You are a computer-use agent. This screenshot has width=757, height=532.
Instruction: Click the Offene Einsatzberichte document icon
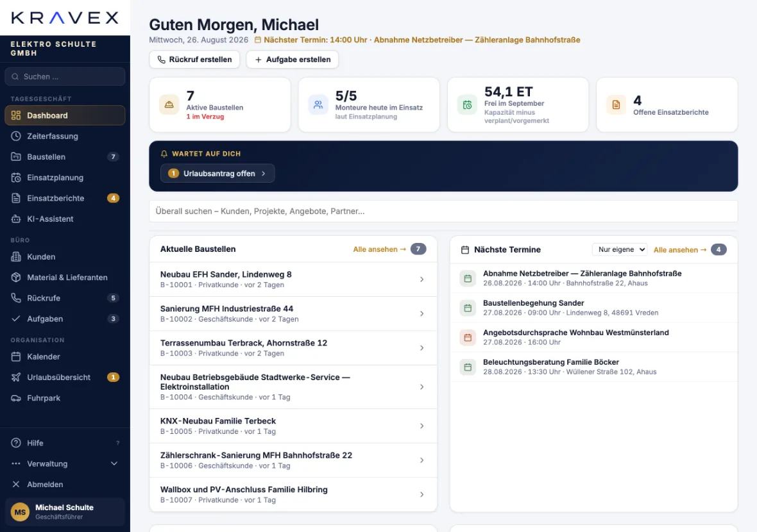point(616,104)
